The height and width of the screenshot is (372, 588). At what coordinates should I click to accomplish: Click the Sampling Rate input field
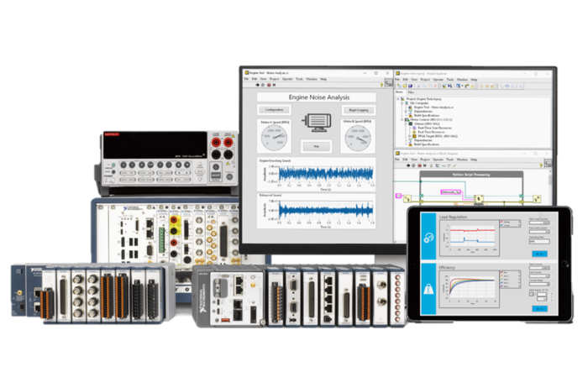539,241
